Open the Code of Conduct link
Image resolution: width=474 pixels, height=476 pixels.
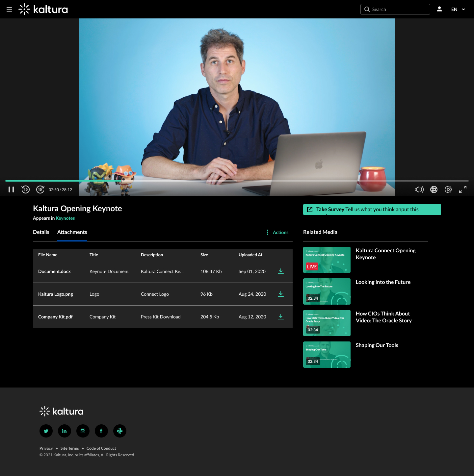coord(101,448)
